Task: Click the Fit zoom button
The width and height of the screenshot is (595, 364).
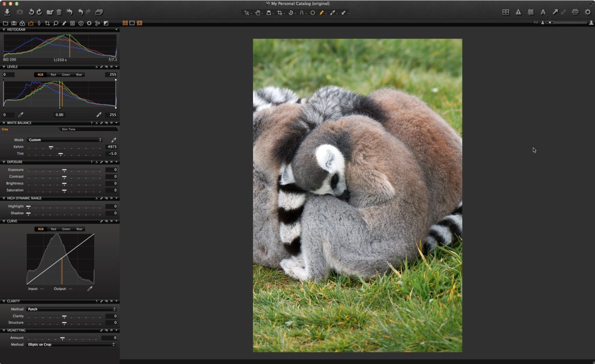Action: click(536, 22)
